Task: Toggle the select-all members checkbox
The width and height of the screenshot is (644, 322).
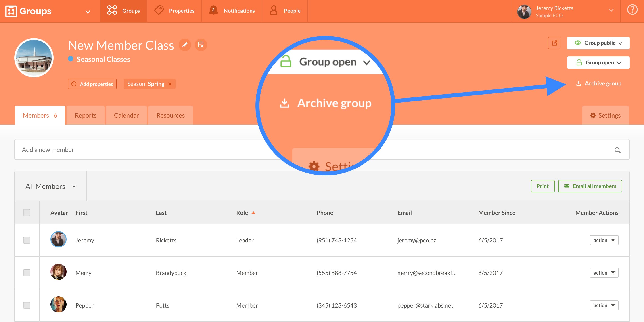Action: (27, 213)
